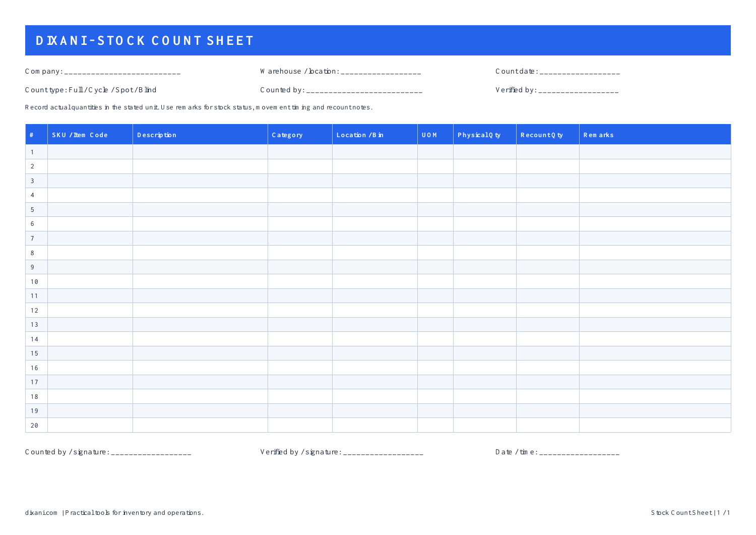Select row number "7" in the table

click(x=32, y=238)
